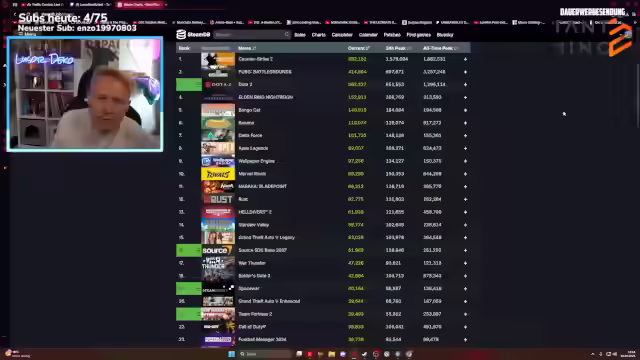Click the Windows taskbar search box

pyautogui.click(x=265, y=354)
